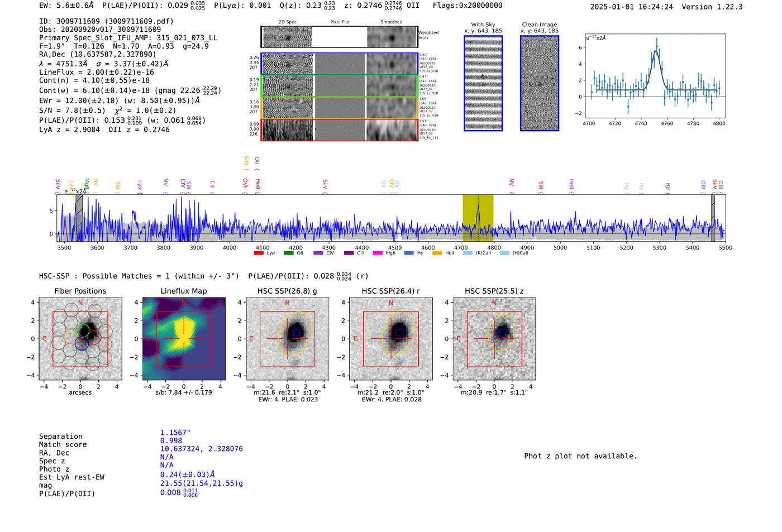Click the red fiber circle in Fiber Positions

point(94,337)
